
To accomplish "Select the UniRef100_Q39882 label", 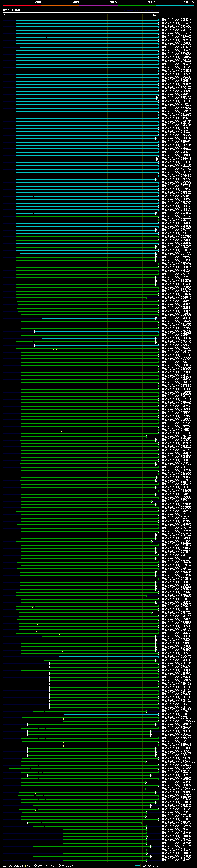I will click(177, 43).
